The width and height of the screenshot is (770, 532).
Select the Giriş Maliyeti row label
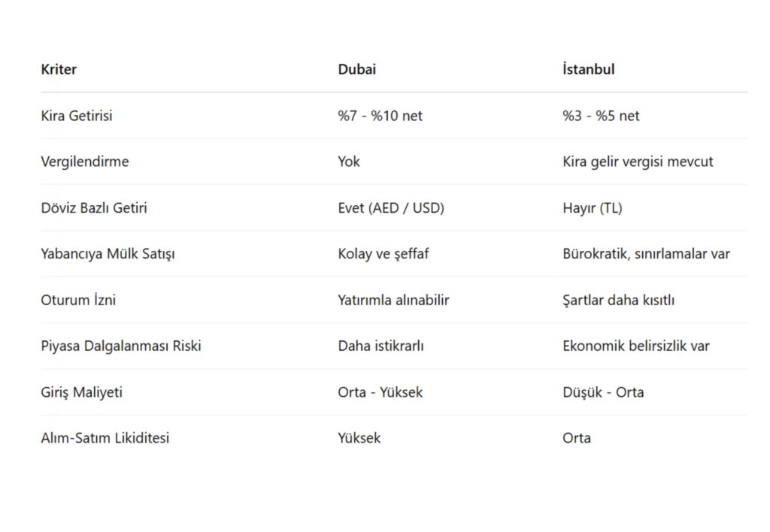(x=81, y=392)
